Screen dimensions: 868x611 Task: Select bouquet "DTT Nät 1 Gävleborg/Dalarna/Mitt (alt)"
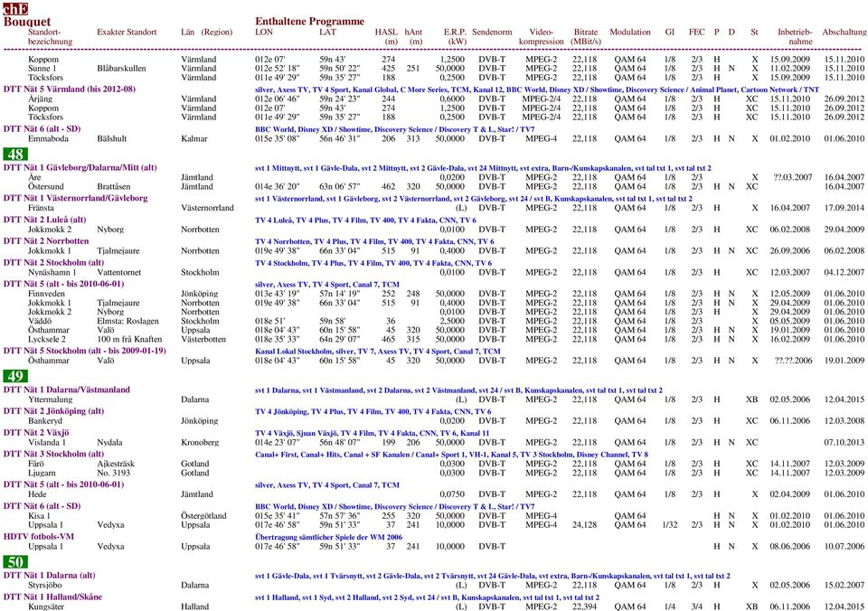point(80,168)
